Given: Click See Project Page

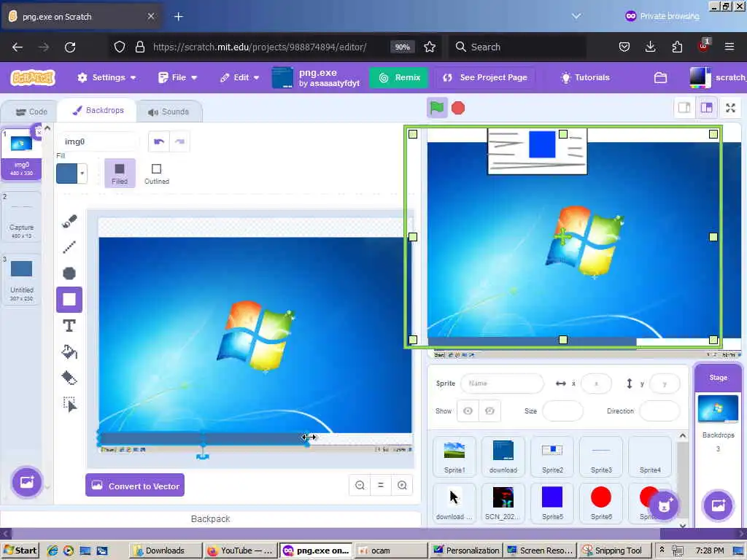Looking at the screenshot, I should (485, 77).
